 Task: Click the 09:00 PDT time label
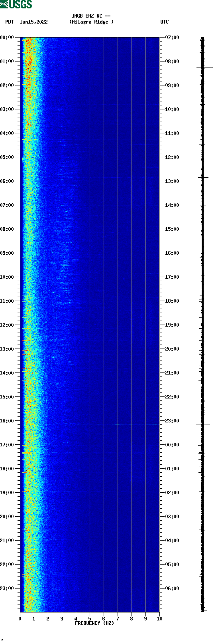(x=7, y=253)
